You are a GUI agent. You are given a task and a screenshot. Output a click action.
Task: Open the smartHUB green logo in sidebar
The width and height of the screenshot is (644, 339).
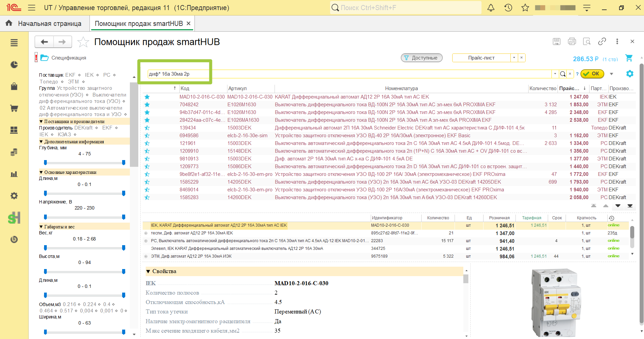click(14, 218)
